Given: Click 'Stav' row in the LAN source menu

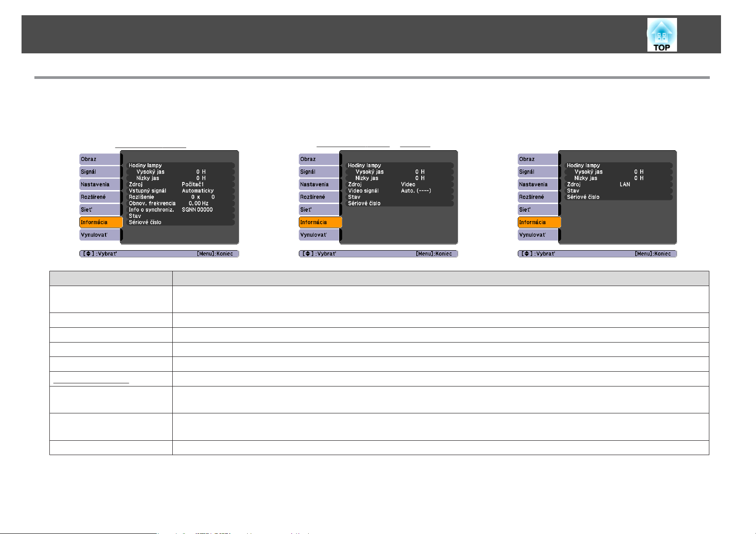Looking at the screenshot, I should pyautogui.click(x=618, y=191).
